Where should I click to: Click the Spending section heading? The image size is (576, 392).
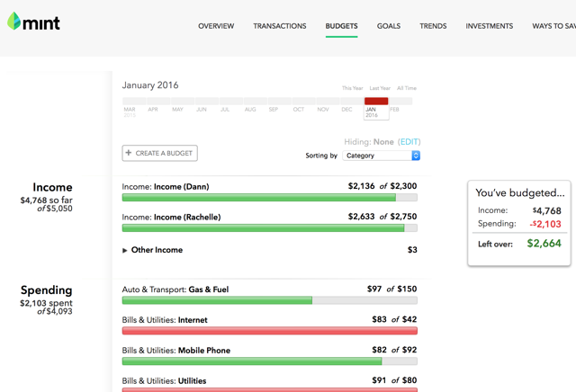[x=46, y=290]
